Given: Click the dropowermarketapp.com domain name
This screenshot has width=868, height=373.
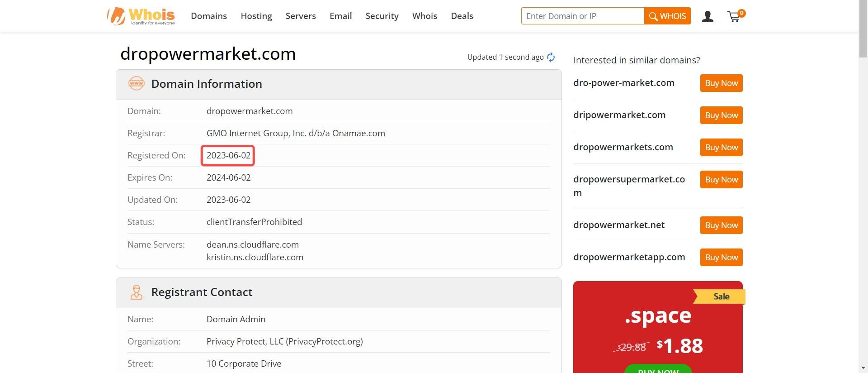Looking at the screenshot, I should [x=629, y=257].
